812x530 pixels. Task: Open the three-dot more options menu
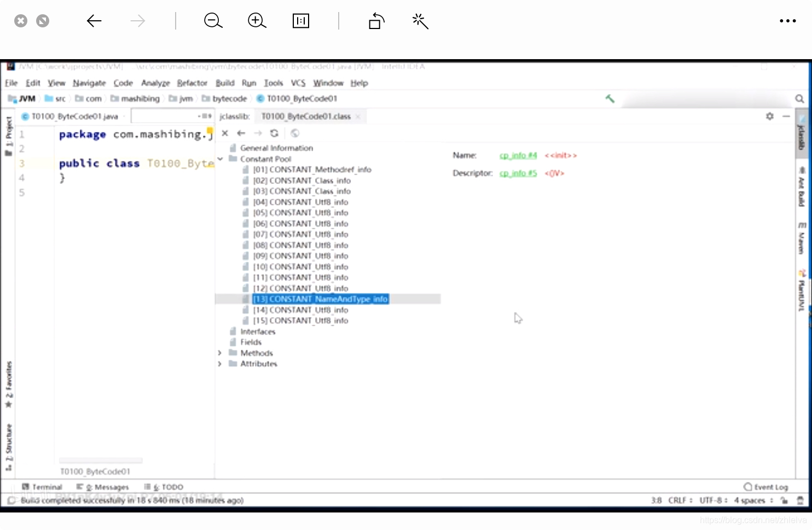[x=788, y=21]
